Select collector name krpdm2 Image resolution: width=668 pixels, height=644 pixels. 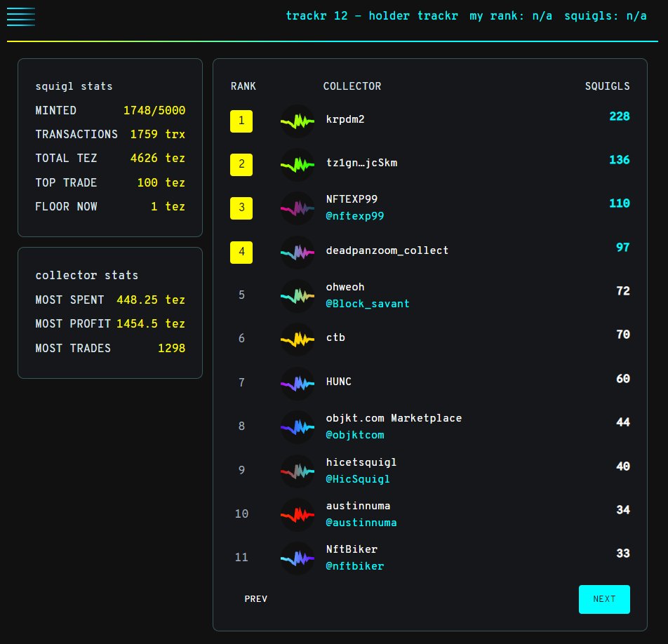click(x=345, y=119)
